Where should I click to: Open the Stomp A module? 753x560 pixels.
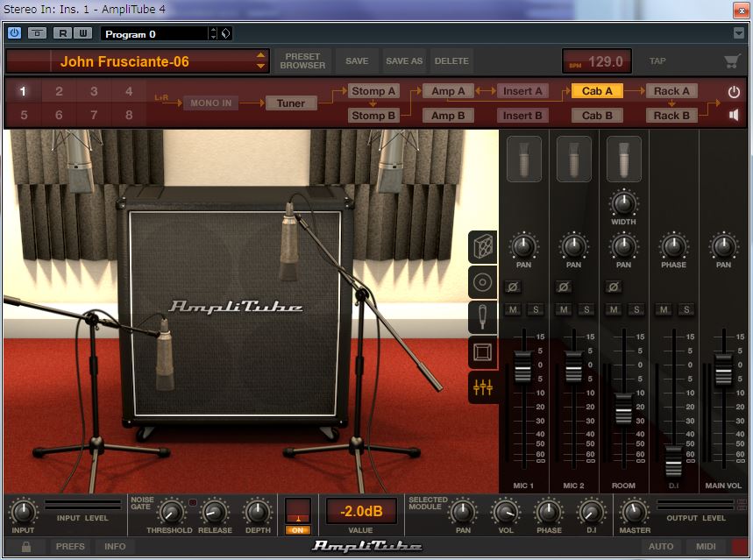[x=373, y=91]
